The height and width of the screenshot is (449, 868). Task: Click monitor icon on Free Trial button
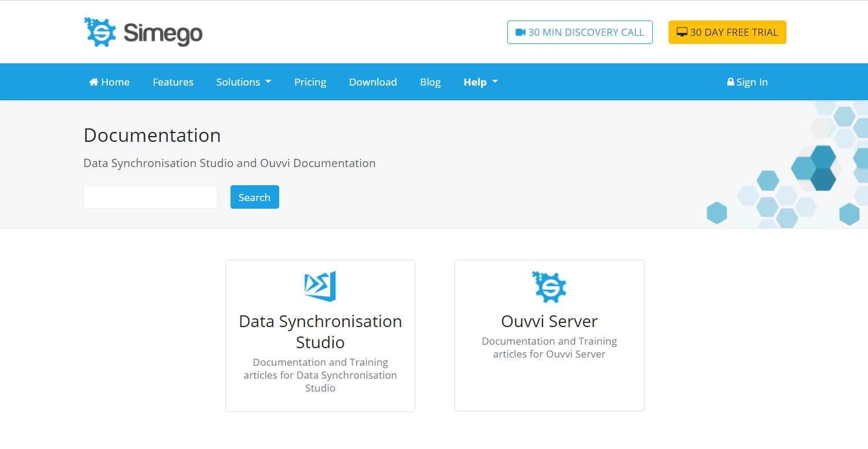click(682, 32)
